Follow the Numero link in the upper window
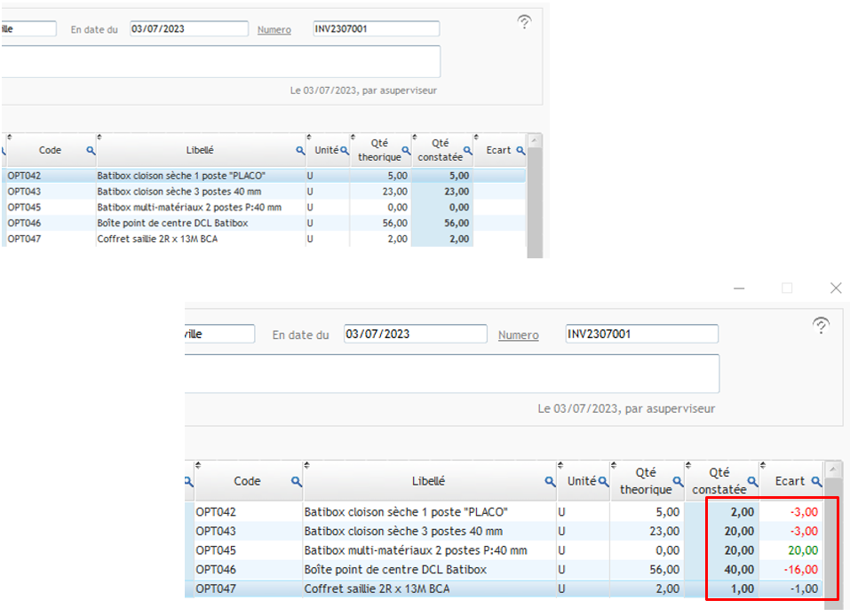 274,29
